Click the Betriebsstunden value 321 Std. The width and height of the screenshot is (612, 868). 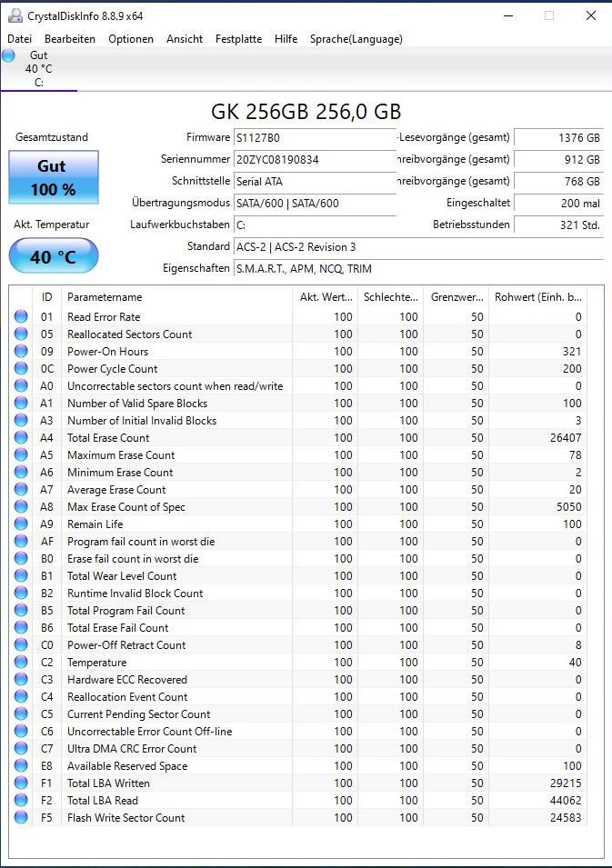559,224
